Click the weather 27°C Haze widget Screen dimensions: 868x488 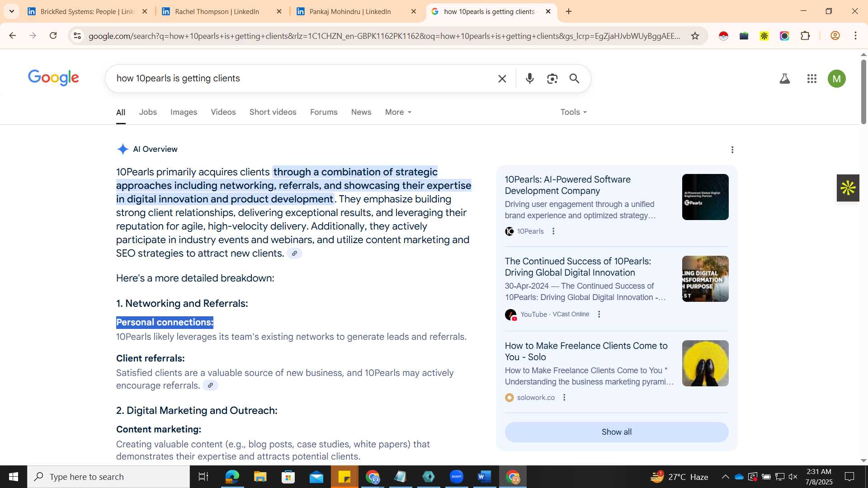[679, 477]
